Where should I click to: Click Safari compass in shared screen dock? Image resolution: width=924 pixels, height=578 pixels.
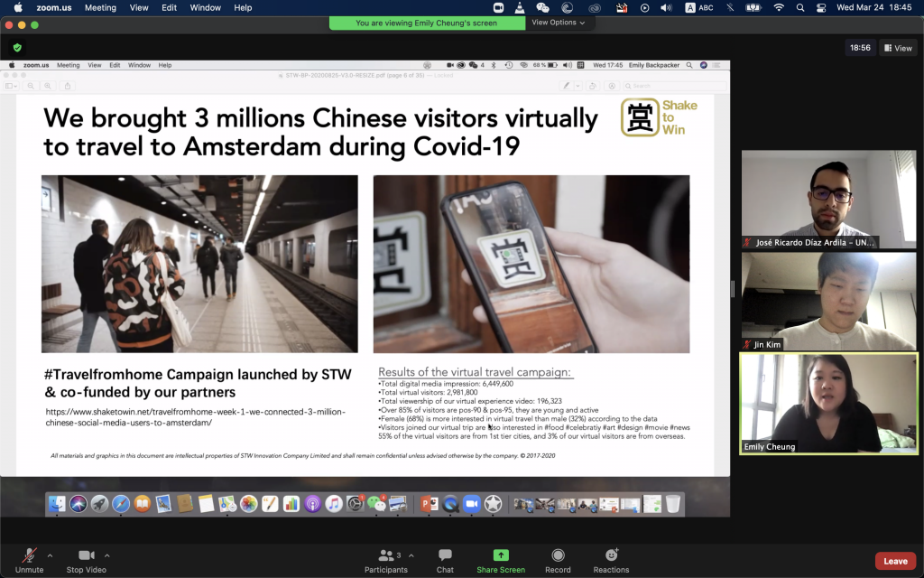[x=121, y=504]
